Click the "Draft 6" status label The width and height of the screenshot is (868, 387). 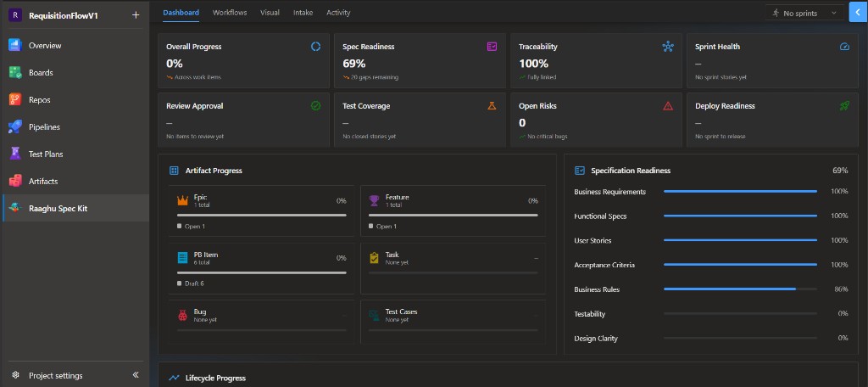[194, 283]
